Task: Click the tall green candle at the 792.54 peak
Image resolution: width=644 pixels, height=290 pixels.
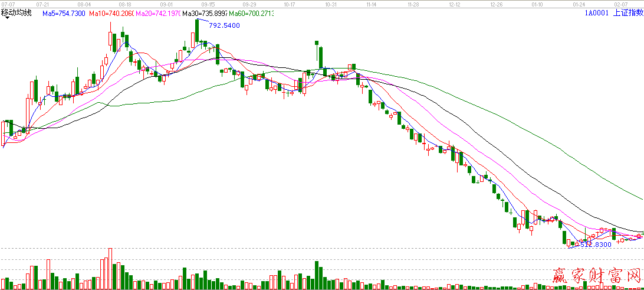Action: [x=198, y=31]
